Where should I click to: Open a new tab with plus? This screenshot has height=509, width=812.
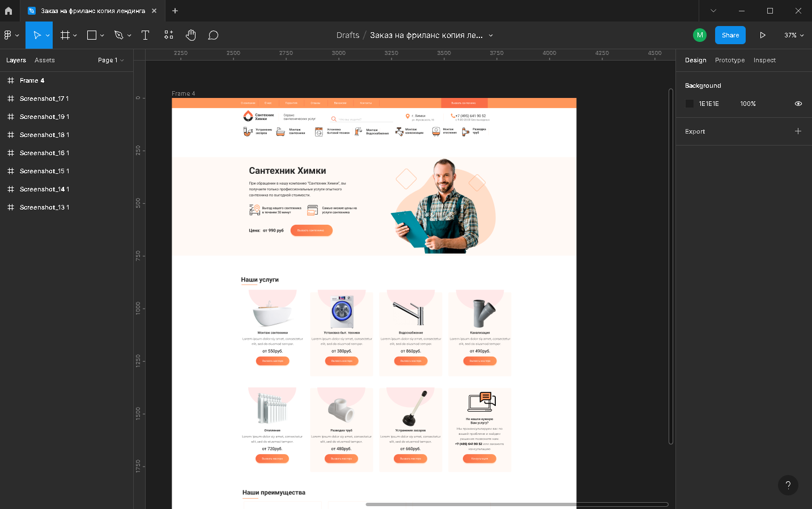click(175, 11)
